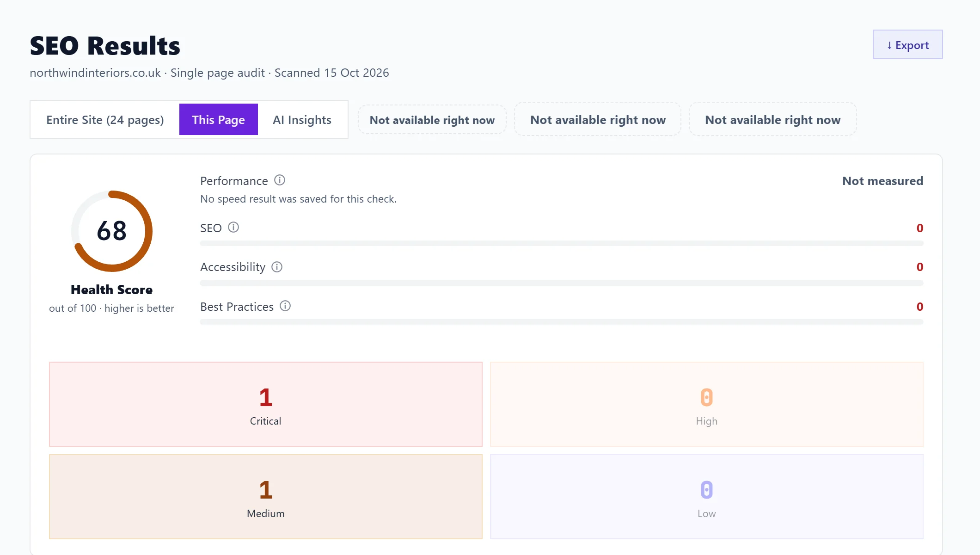
Task: Click the Best Practices score progress bar
Action: pos(562,322)
